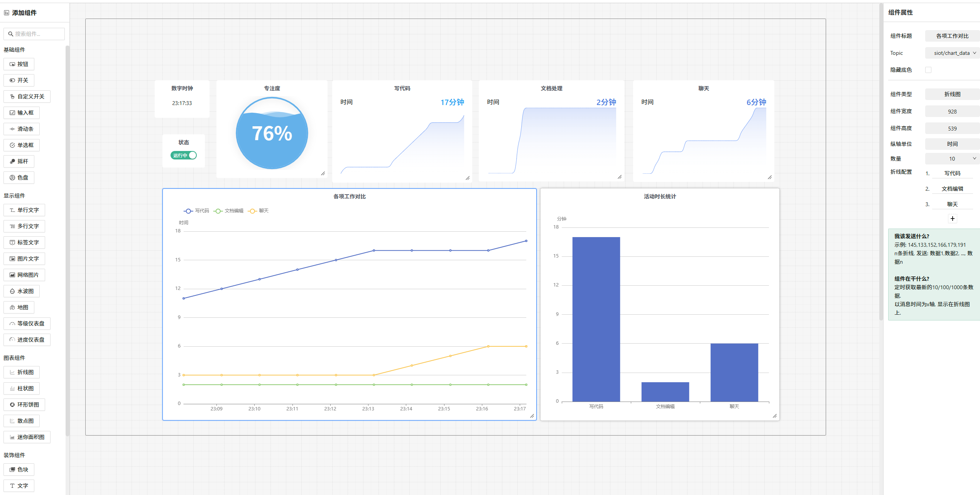Check the 隐藏底色 checkbox

point(928,70)
